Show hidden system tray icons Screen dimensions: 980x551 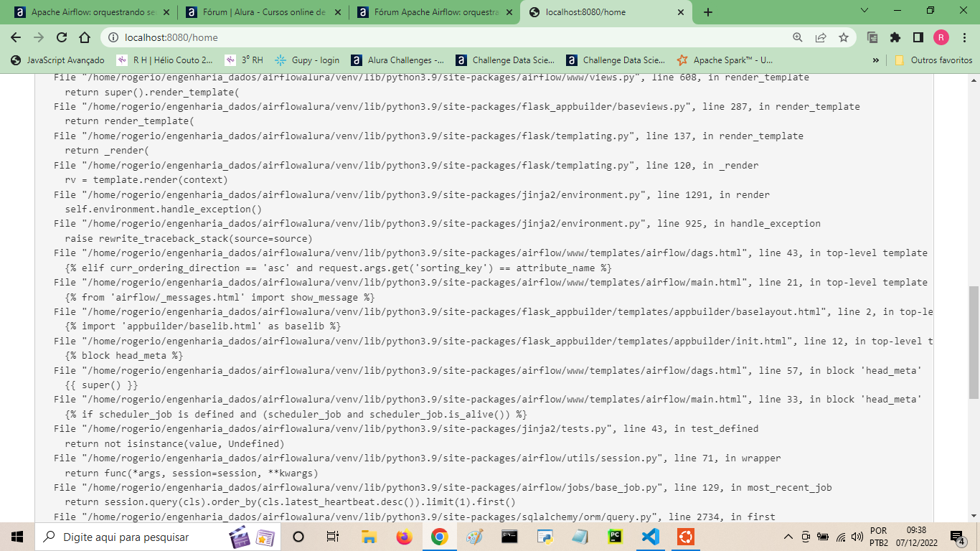tap(788, 537)
